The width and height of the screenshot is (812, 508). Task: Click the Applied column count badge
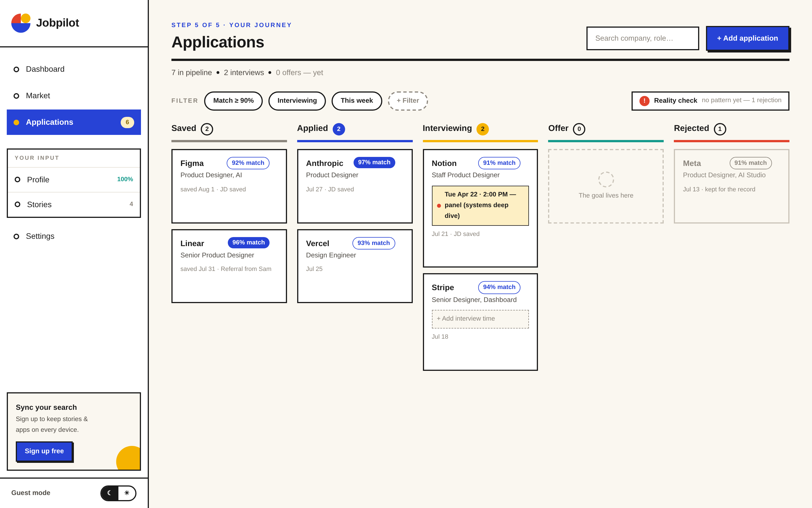(x=339, y=129)
